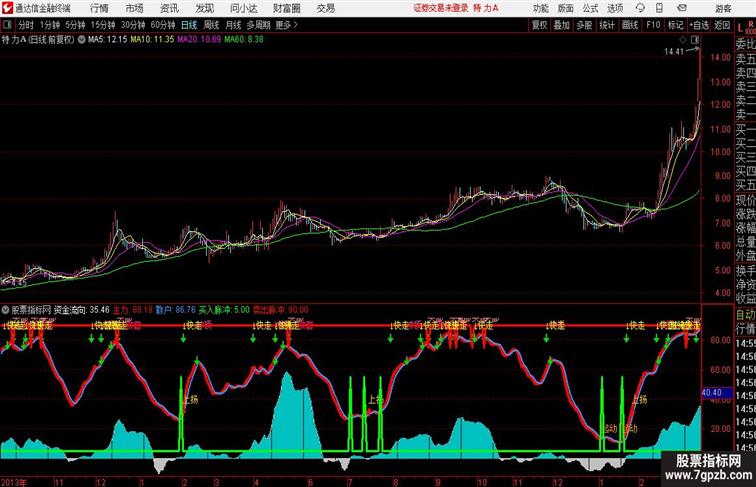This screenshot has height=487, width=756.
Task: Select the 自动 tab in right panel
Action: pyautogui.click(x=745, y=314)
